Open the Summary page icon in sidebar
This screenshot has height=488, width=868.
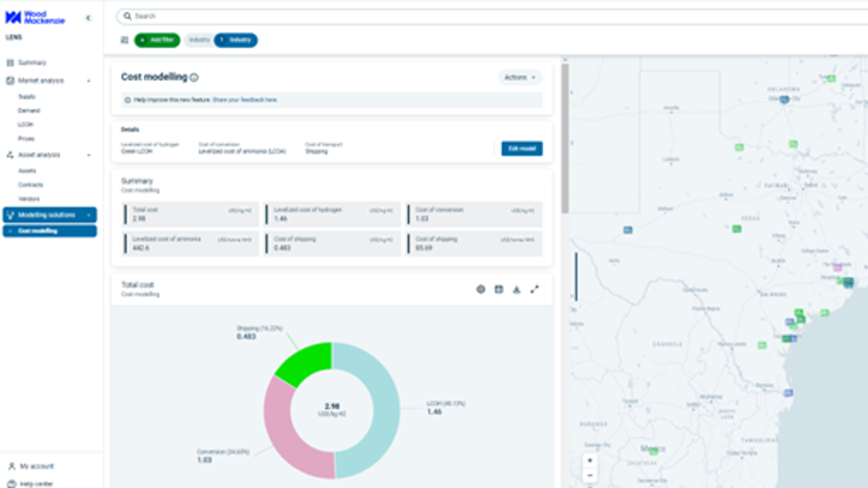[x=10, y=63]
